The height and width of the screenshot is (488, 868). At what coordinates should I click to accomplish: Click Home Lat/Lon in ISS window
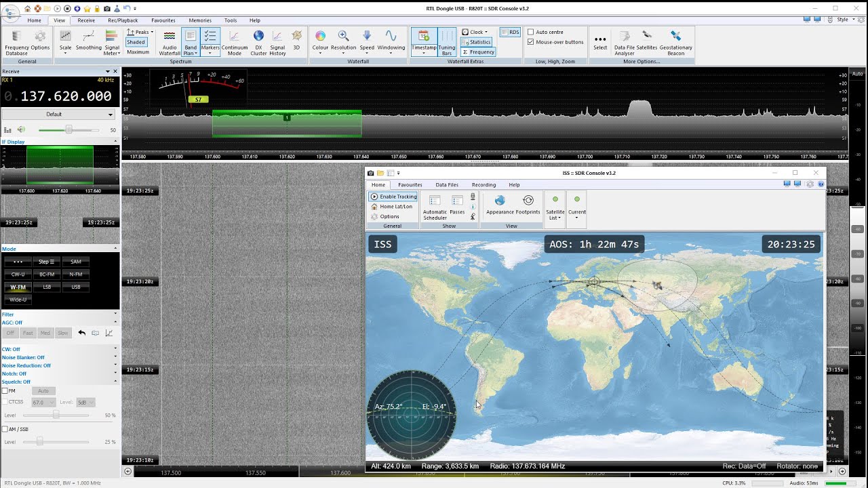coord(392,207)
